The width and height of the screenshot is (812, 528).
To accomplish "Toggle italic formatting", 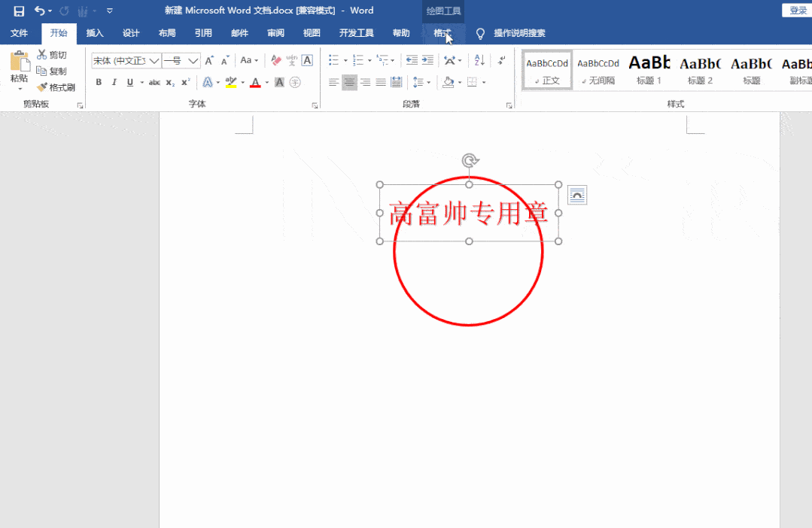I will (x=114, y=82).
